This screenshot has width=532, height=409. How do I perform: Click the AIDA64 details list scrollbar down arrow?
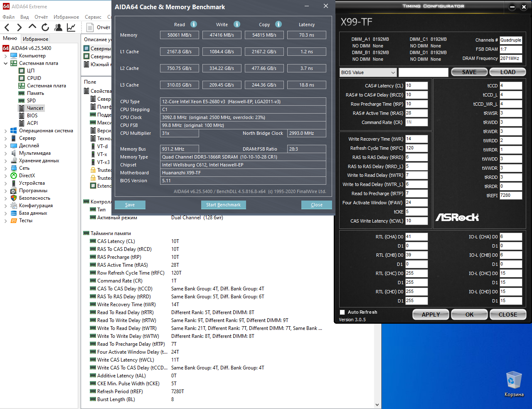tap(377, 405)
